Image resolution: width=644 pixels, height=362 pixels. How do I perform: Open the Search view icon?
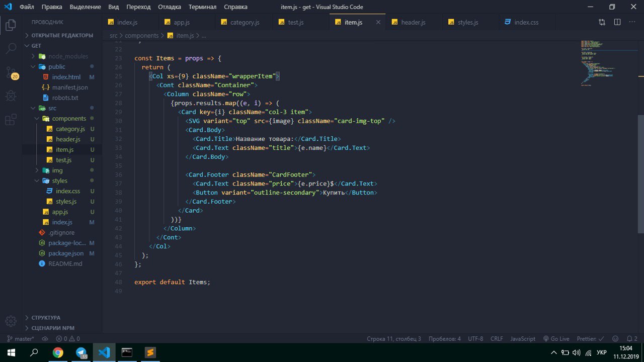pyautogui.click(x=11, y=48)
